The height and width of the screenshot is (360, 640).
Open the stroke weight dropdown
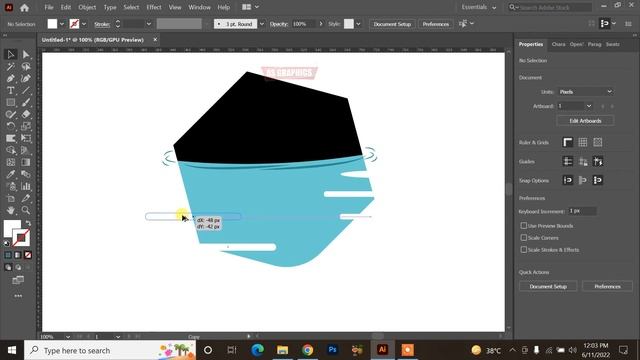149,24
